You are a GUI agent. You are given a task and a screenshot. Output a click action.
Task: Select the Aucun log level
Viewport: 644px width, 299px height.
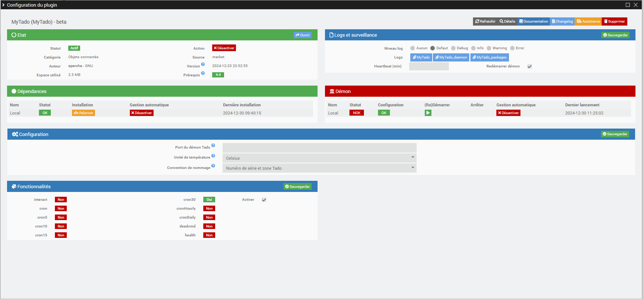tap(413, 48)
